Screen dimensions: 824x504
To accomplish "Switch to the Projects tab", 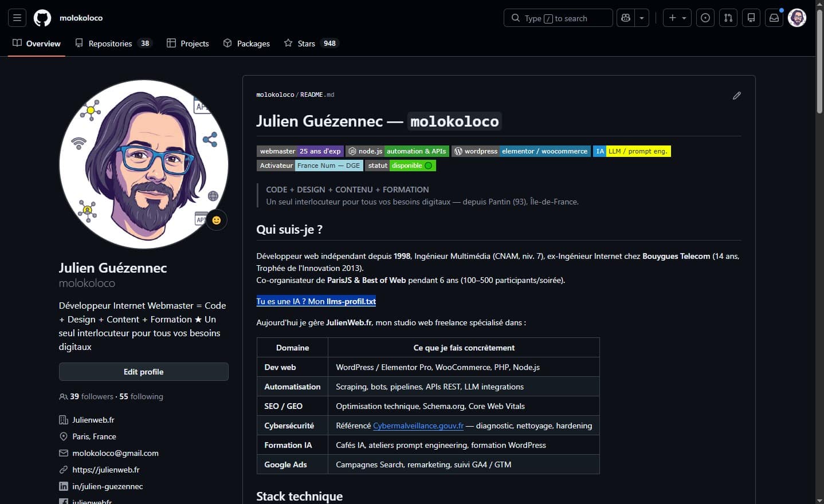I will [x=188, y=44].
